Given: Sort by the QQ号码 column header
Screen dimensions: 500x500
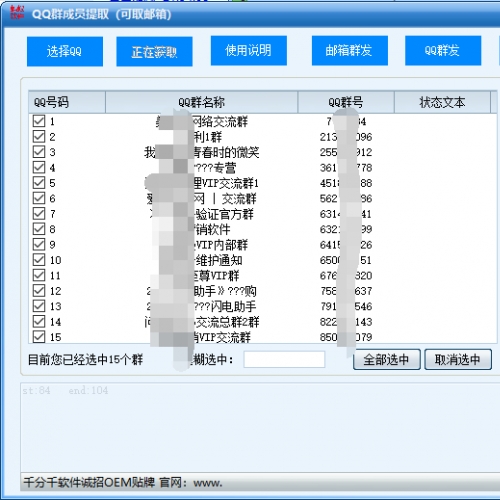Looking at the screenshot, I should click(67, 102).
